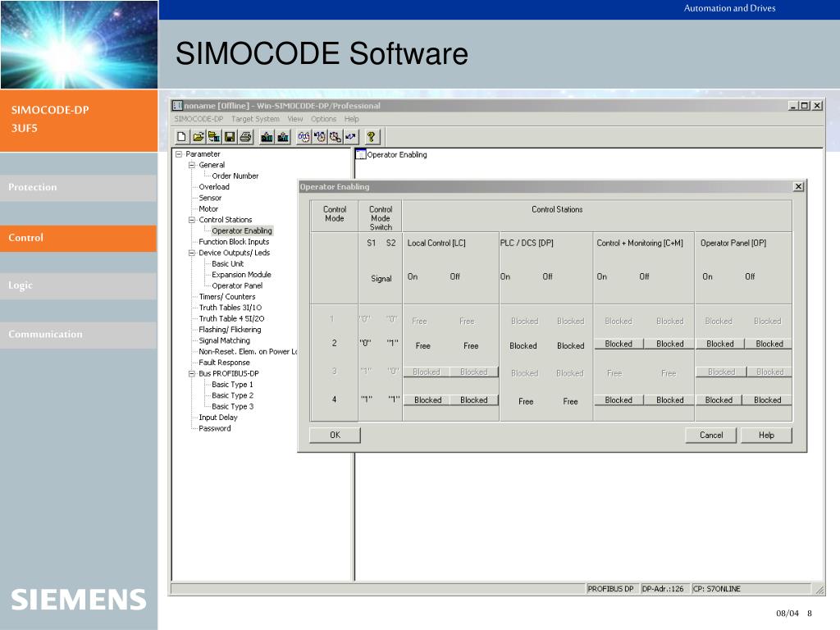Screen dimensions: 840x630
Task: Toggle row 4 Control + Monitoring Off Blocked button
Action: click(x=669, y=399)
